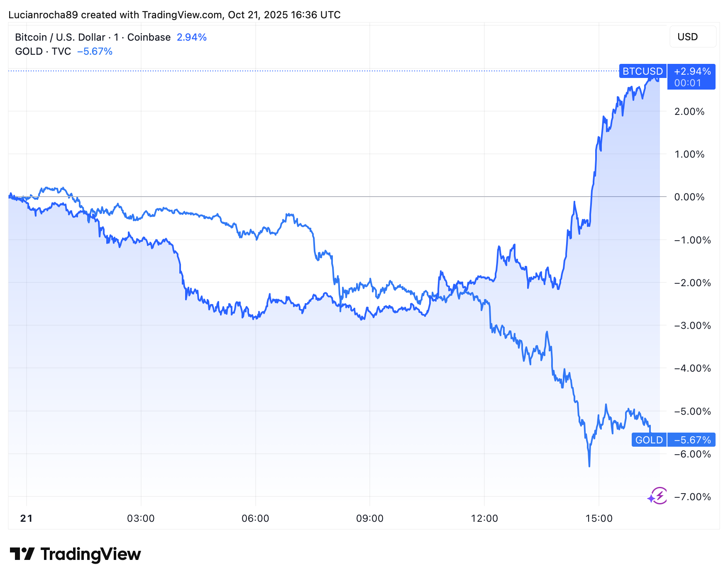Click the TradingView logo icon
Screen dimensions: 728x579
22,554
